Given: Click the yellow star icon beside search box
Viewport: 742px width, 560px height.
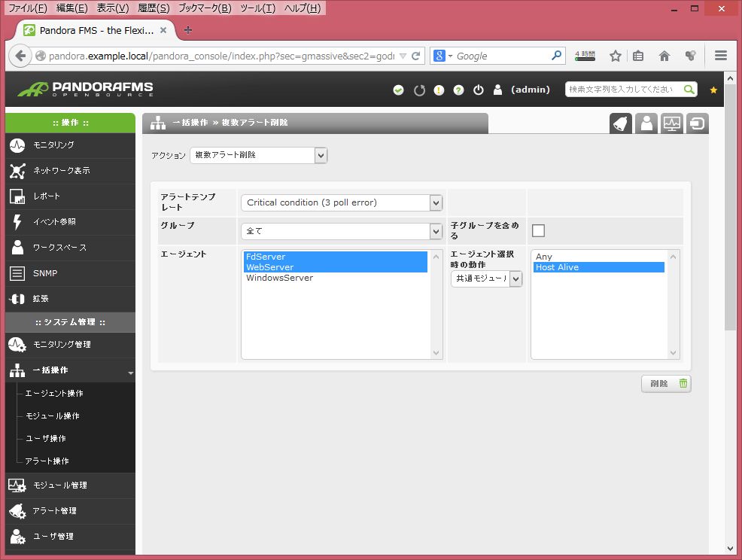Looking at the screenshot, I should (x=713, y=90).
